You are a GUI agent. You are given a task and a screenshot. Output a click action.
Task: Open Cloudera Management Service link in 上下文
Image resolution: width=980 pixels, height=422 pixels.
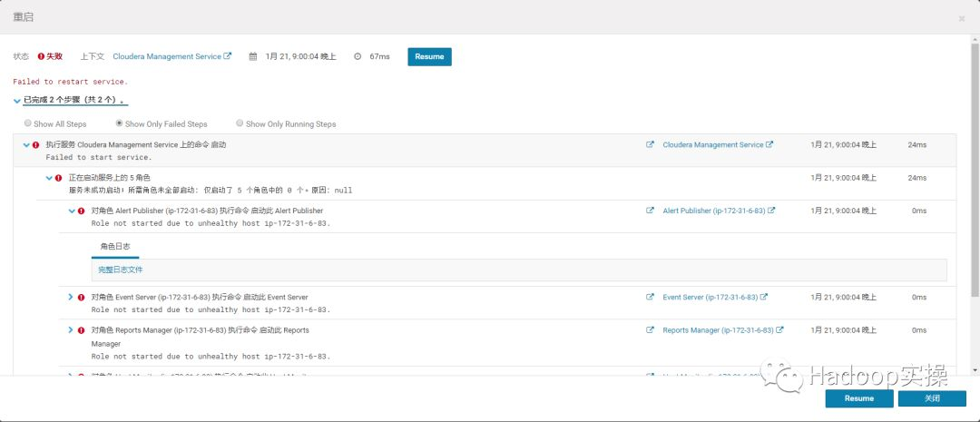click(167, 56)
